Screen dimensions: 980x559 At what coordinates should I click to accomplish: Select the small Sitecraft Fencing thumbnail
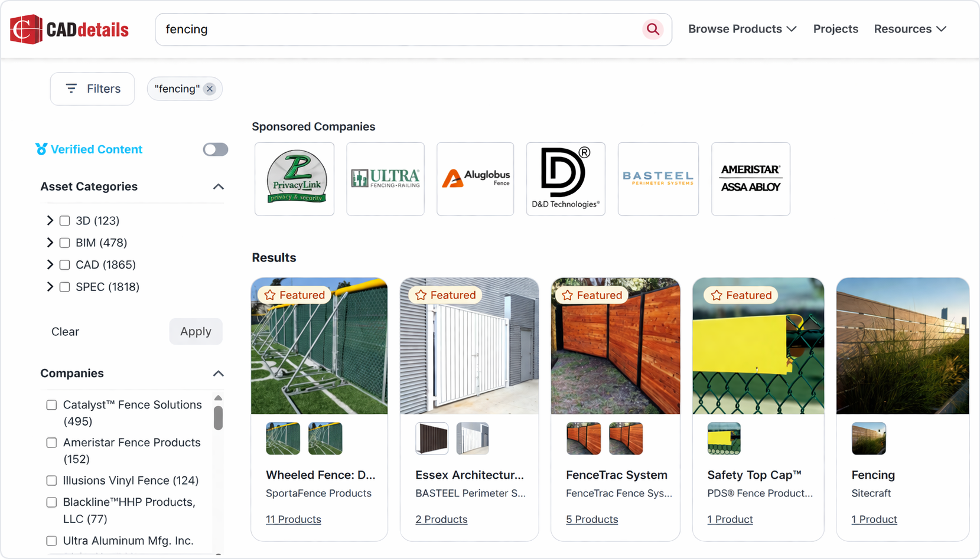(869, 439)
